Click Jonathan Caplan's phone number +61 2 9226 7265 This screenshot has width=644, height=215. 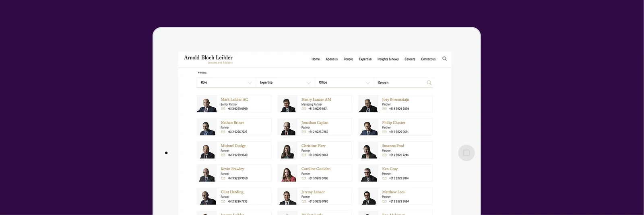click(318, 132)
